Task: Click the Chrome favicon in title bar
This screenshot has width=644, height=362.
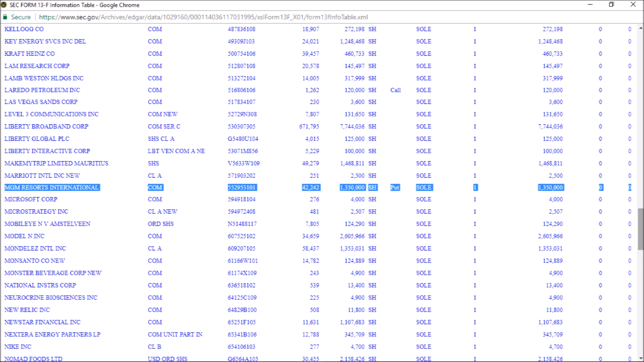Action: pyautogui.click(x=4, y=5)
